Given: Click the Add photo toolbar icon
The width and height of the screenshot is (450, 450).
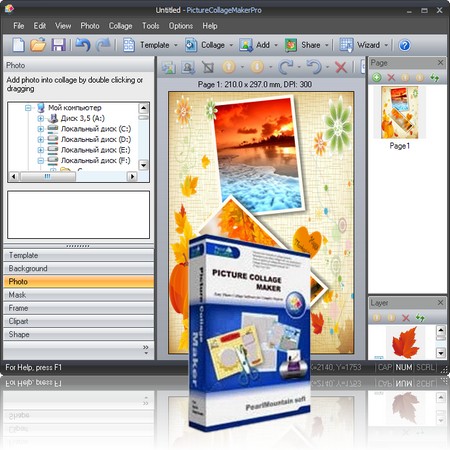Looking at the screenshot, I should coord(246,45).
